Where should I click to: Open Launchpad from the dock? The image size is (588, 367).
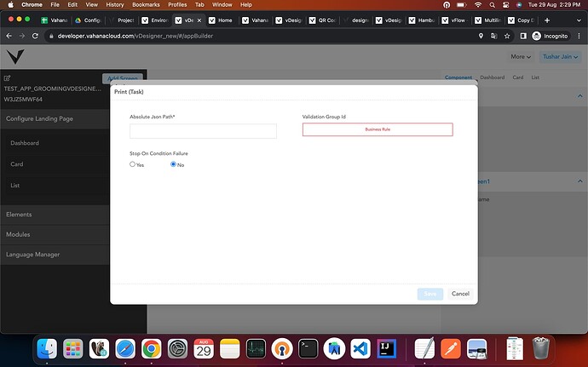click(73, 349)
